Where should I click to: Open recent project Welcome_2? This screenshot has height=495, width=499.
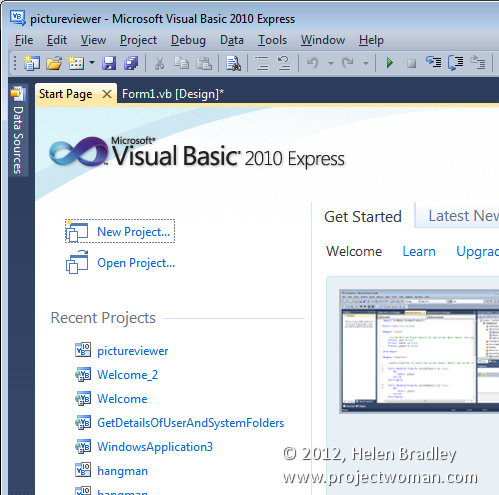click(x=127, y=375)
